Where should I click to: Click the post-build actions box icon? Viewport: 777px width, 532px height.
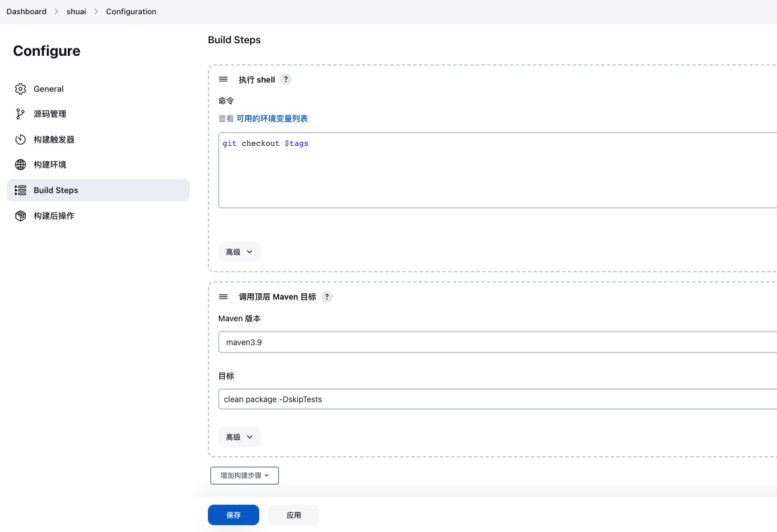[21, 216]
